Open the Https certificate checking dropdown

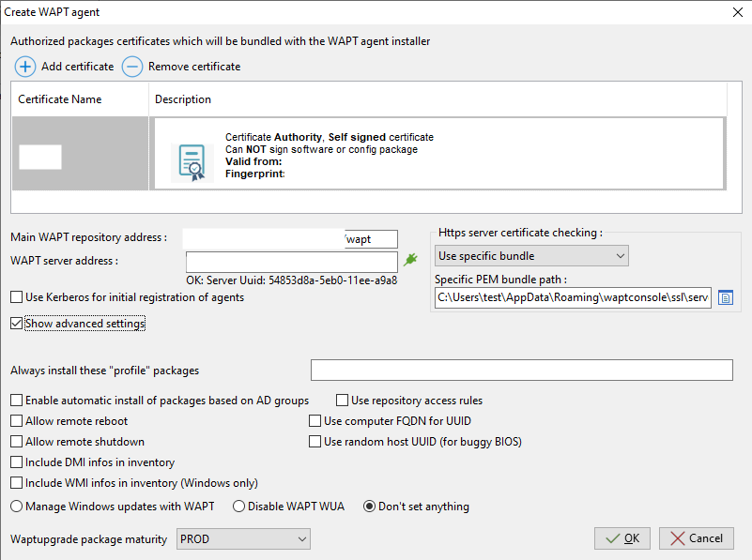coord(531,255)
